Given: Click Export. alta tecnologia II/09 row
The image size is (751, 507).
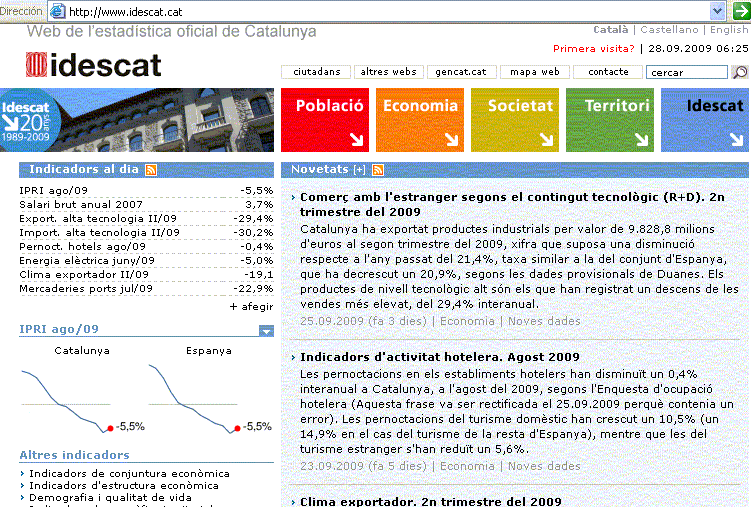Looking at the screenshot, I should click(146, 218).
